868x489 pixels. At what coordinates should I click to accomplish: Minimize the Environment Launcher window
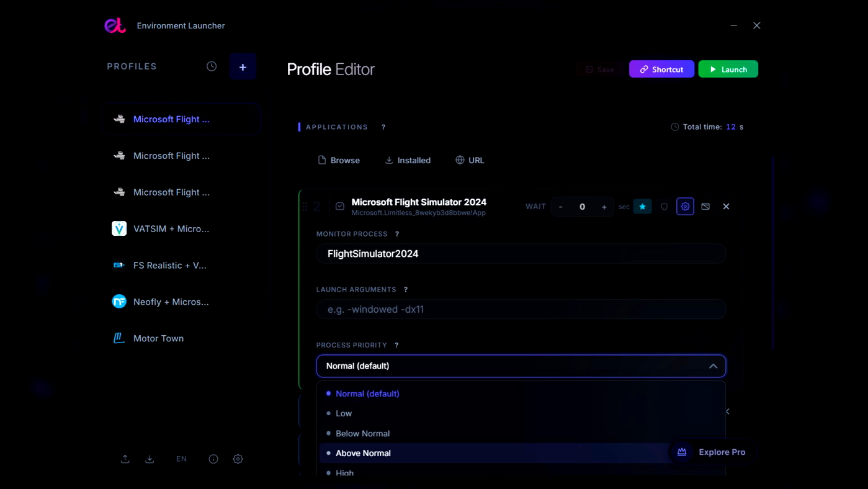click(x=734, y=25)
